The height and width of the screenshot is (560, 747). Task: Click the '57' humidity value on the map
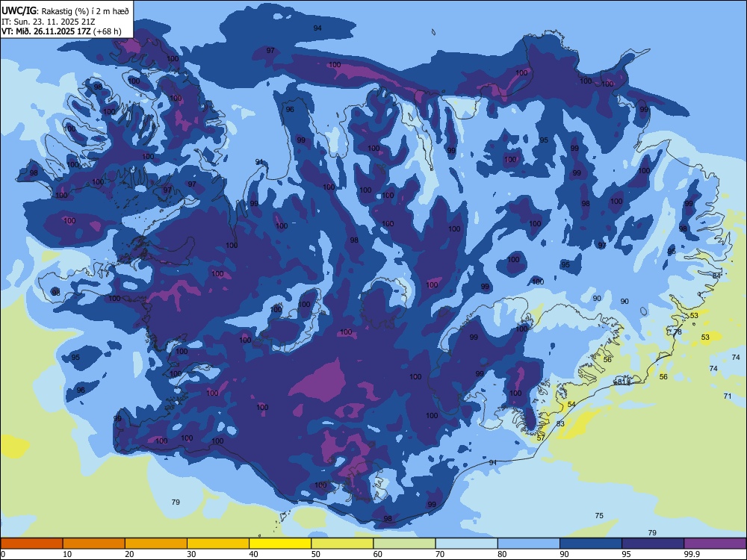tap(541, 438)
